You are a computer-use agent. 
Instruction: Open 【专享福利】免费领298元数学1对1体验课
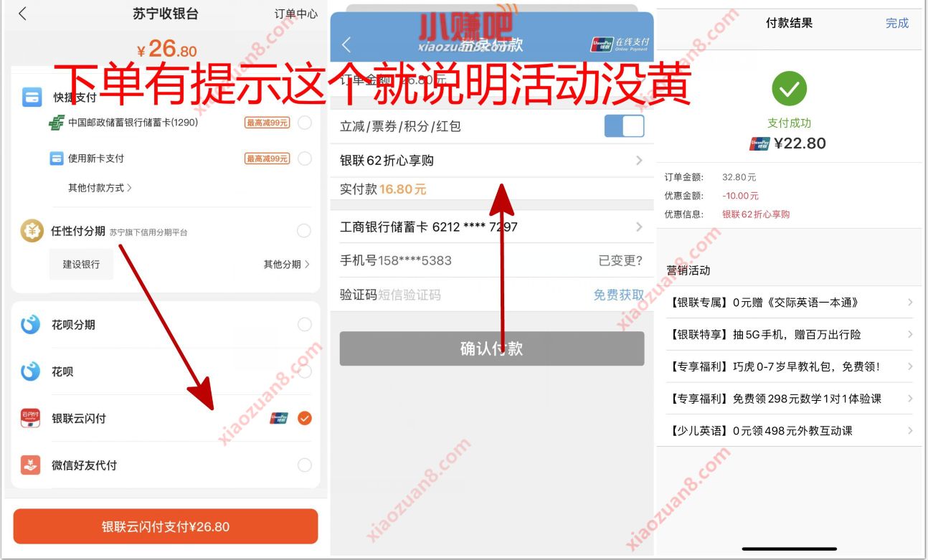pos(790,399)
